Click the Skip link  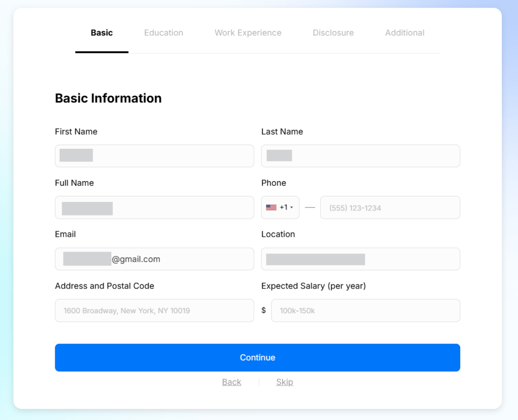[x=284, y=382]
